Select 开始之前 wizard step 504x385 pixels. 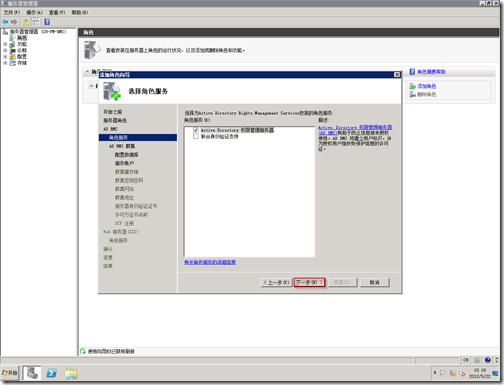tap(113, 112)
